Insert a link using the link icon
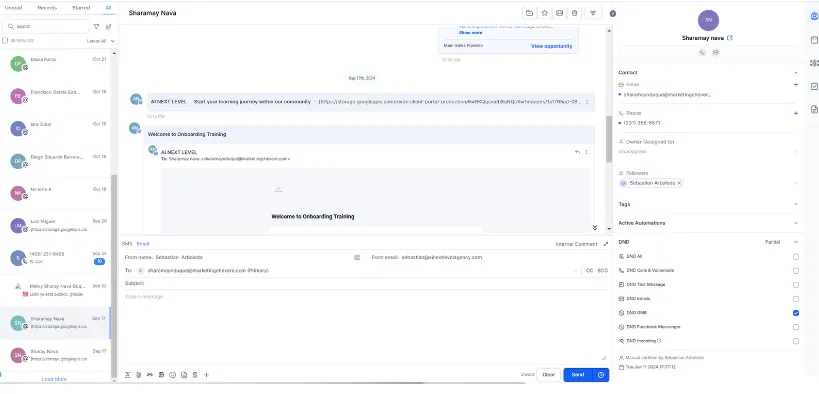 pyautogui.click(x=150, y=375)
